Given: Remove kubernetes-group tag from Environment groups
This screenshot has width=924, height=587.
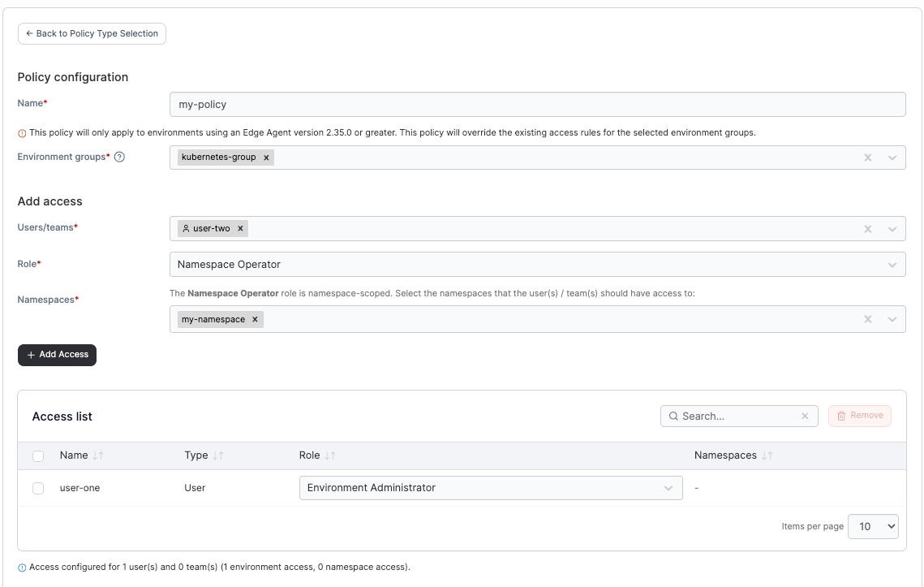Looking at the screenshot, I should (x=266, y=158).
